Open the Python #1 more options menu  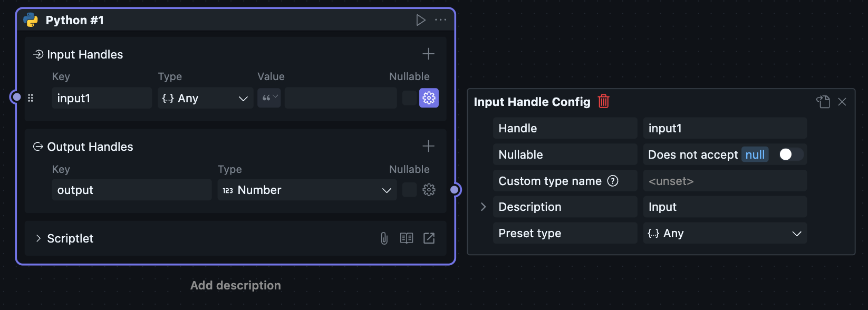coord(440,20)
